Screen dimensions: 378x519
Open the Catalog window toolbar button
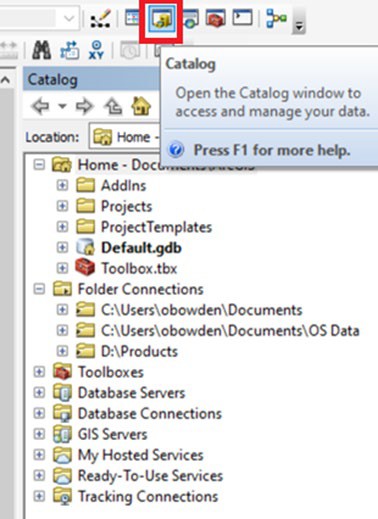point(161,19)
